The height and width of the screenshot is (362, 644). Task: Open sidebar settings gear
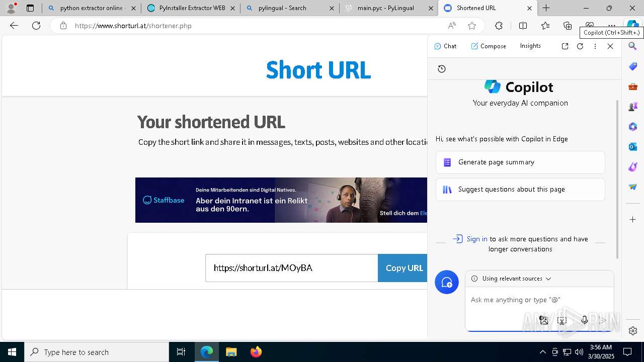point(633,330)
